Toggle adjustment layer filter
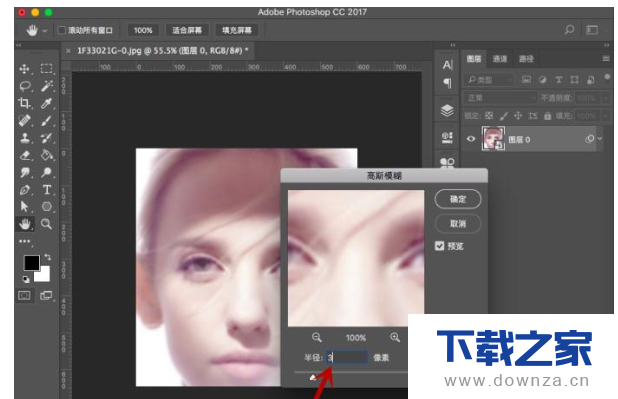Viewport: 618px width, 399px height. click(542, 80)
